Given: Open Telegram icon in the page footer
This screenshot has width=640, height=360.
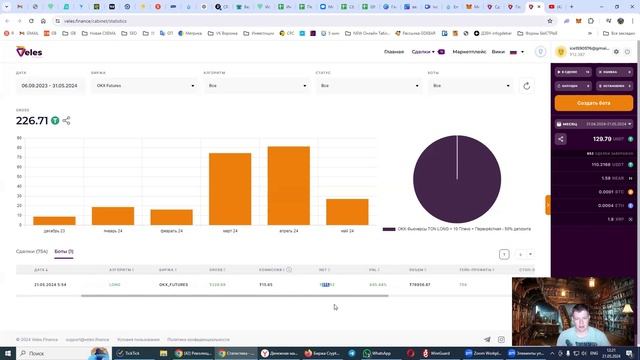Looking at the screenshot, I should 487,340.
